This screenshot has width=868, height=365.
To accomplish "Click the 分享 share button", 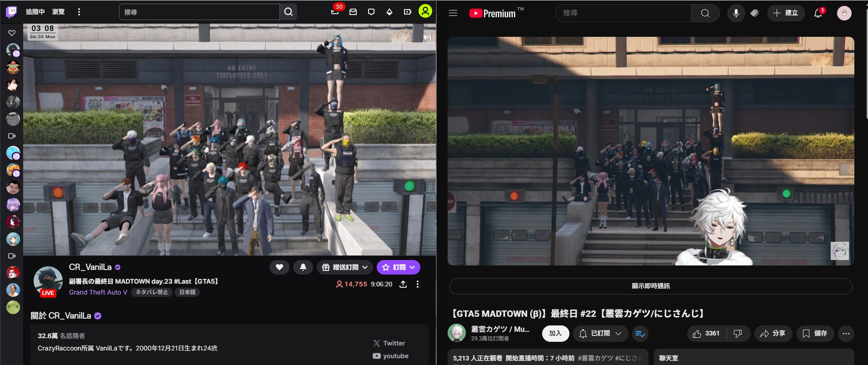I will [773, 334].
